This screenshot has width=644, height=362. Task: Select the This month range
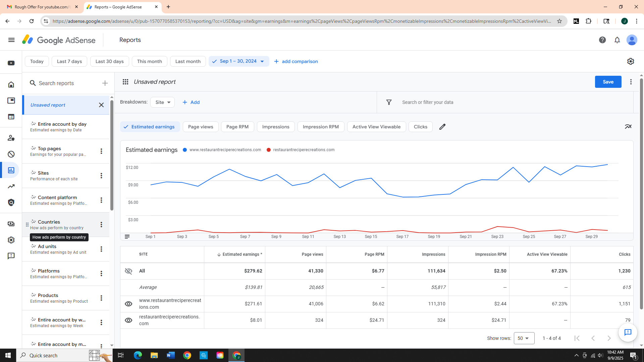pyautogui.click(x=150, y=61)
